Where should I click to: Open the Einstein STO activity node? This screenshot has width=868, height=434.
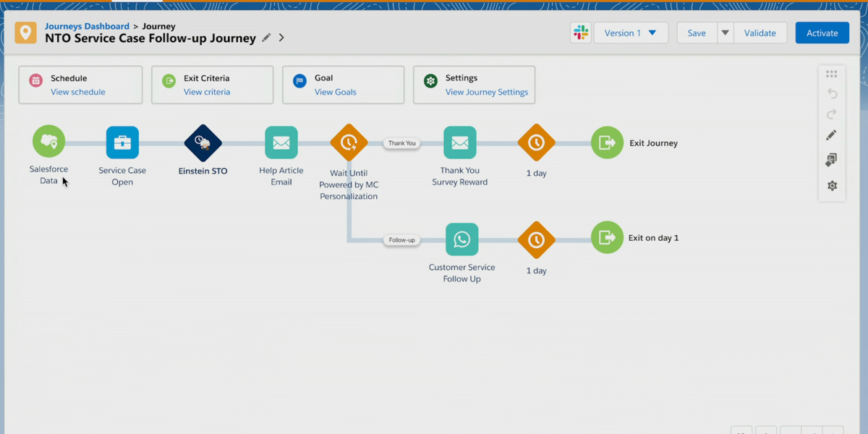[203, 142]
